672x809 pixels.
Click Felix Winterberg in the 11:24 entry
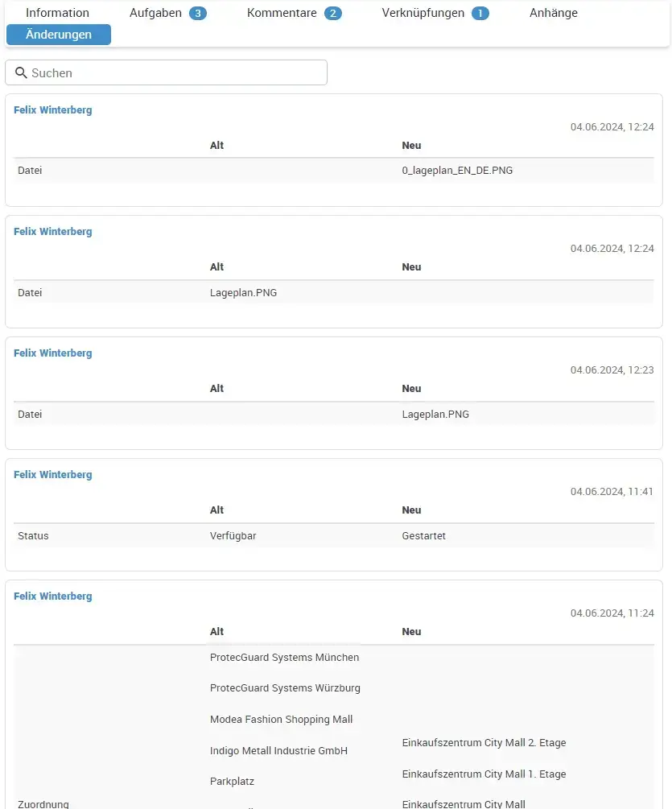point(53,596)
